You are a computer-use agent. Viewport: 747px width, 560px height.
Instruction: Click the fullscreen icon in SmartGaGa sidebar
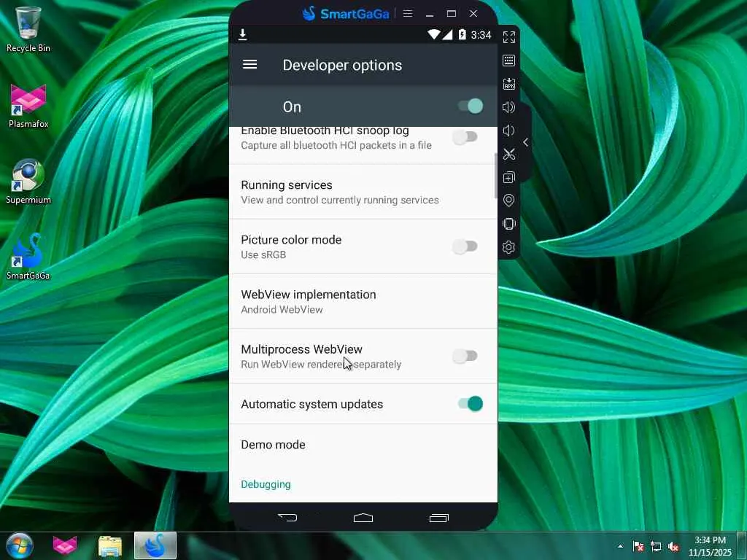508,37
